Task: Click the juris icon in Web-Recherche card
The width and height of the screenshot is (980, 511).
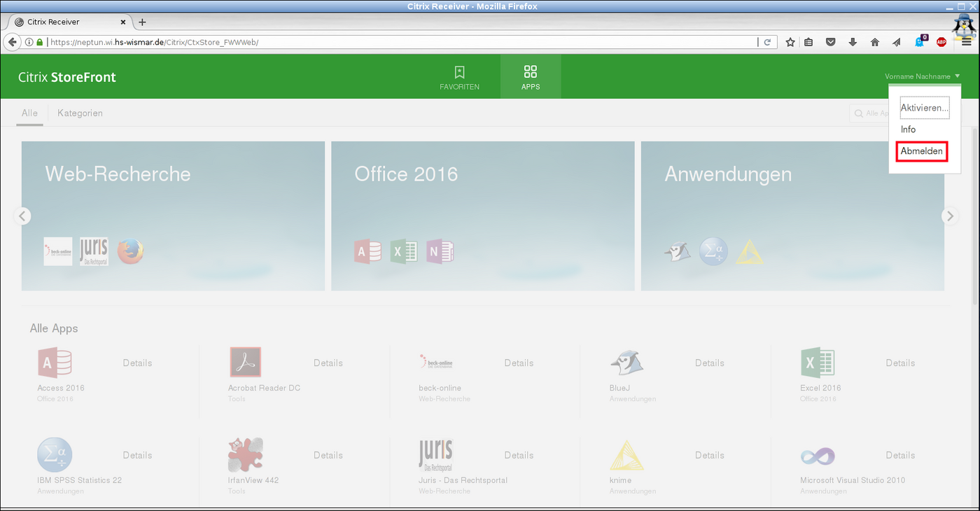Action: (94, 251)
